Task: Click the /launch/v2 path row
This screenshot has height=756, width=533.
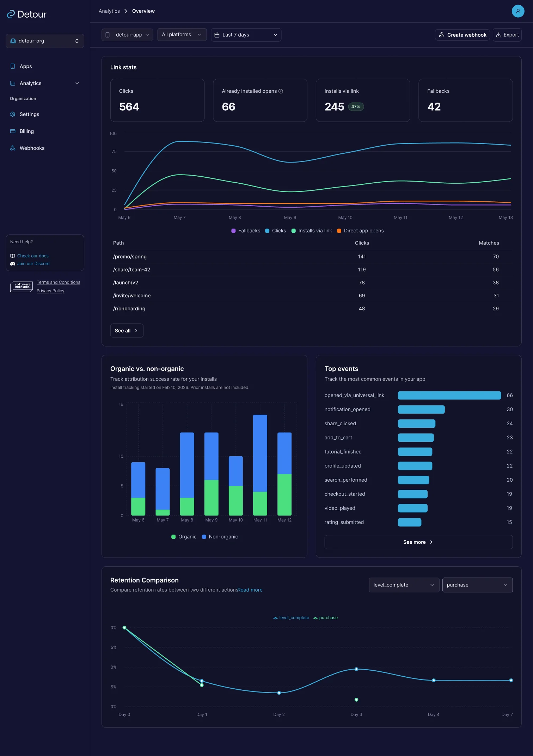Action: [311, 283]
